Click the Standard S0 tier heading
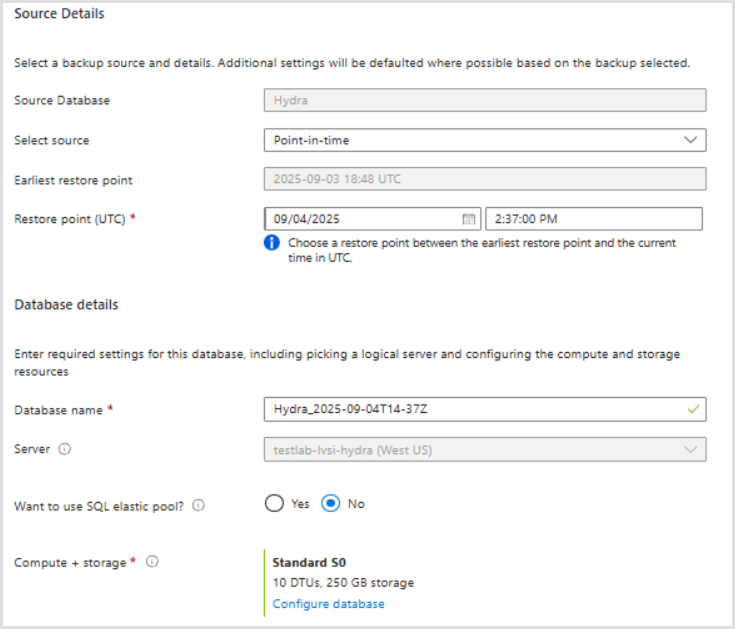Screen dimensions: 735x629 pos(309,562)
